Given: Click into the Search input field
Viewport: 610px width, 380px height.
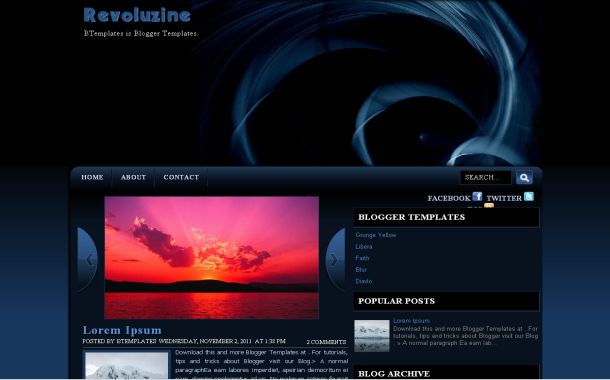Looking at the screenshot, I should point(486,177).
